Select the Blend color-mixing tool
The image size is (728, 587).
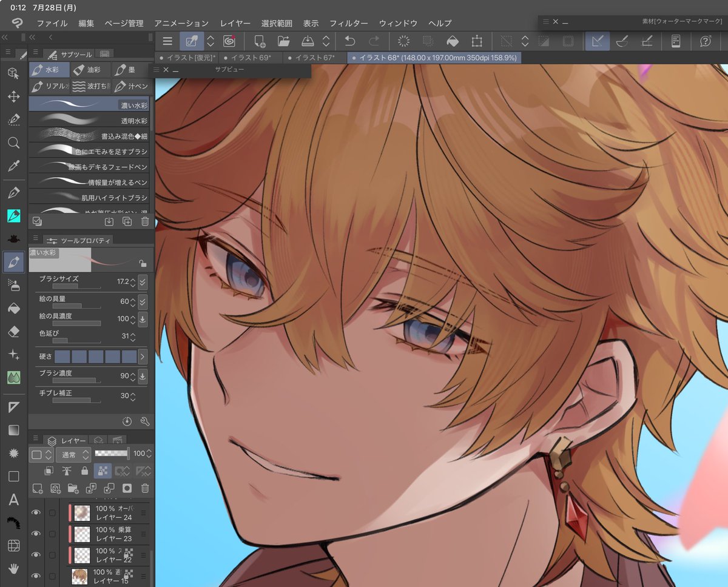13,378
